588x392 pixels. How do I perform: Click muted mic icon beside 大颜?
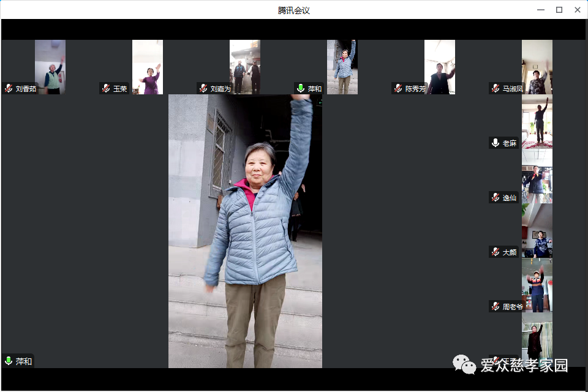(x=496, y=252)
